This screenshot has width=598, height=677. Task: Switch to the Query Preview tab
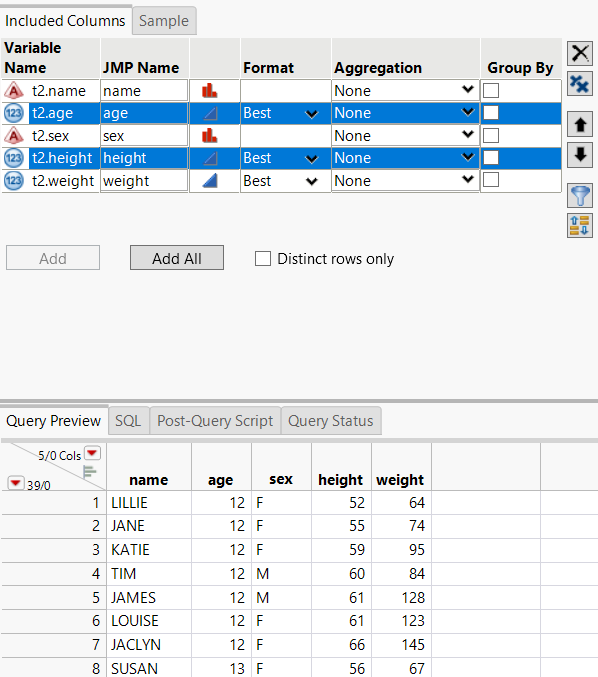pos(54,421)
